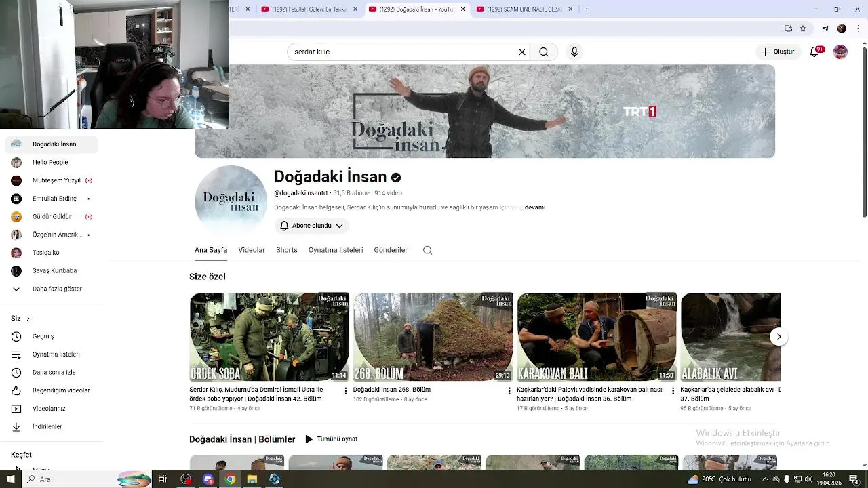The image size is (868, 488).
Task: Switch to the Ana Sayfa tab
Action: coord(211,250)
